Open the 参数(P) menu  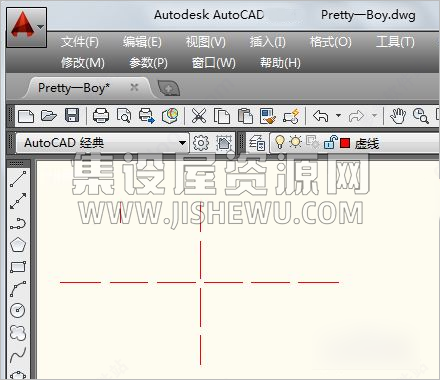click(x=148, y=63)
